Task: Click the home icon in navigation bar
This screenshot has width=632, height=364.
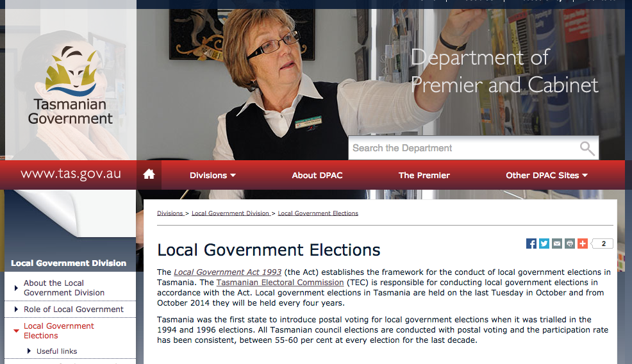Action: (149, 174)
